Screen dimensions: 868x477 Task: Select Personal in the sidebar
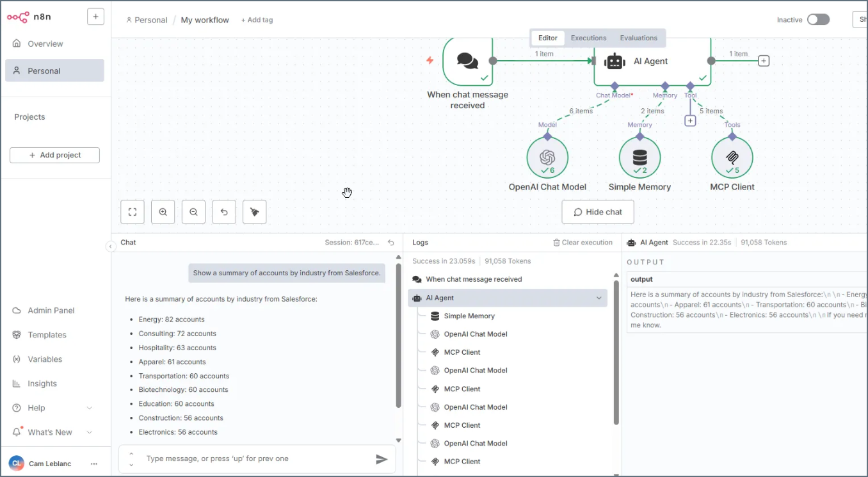[54, 70]
